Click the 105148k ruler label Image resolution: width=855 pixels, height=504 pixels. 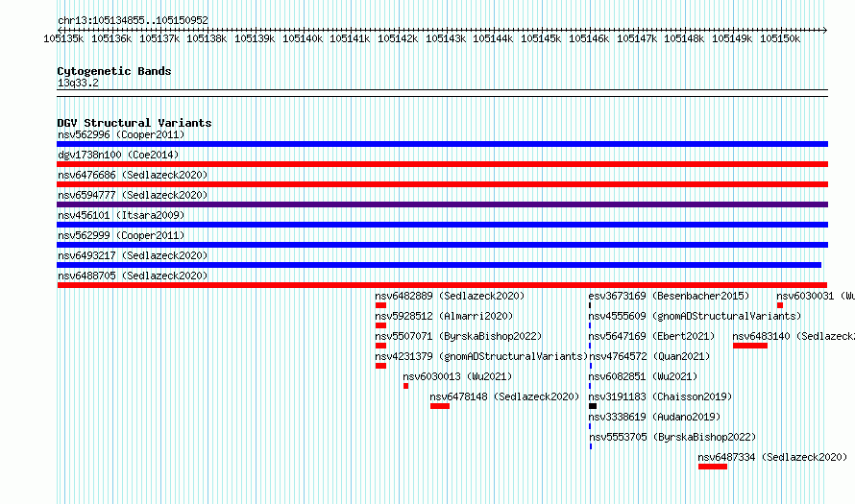[x=684, y=38]
